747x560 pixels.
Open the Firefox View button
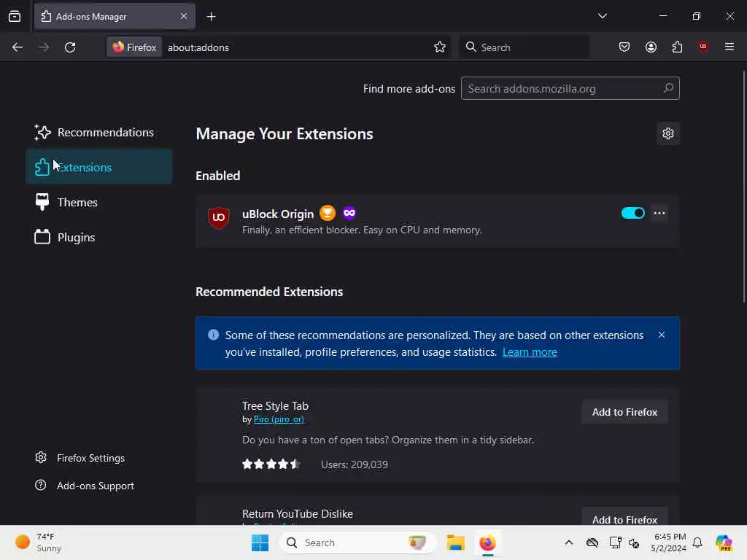(x=15, y=16)
